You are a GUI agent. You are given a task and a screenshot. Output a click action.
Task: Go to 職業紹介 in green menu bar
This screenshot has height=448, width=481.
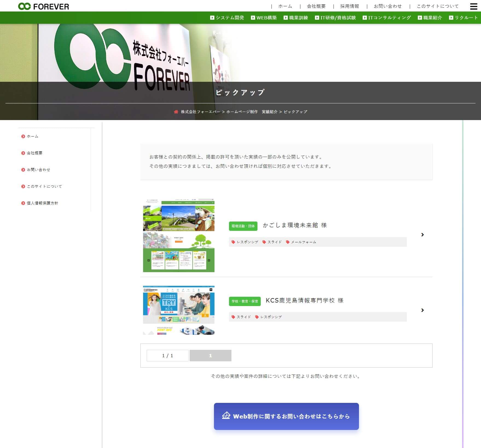(433, 18)
